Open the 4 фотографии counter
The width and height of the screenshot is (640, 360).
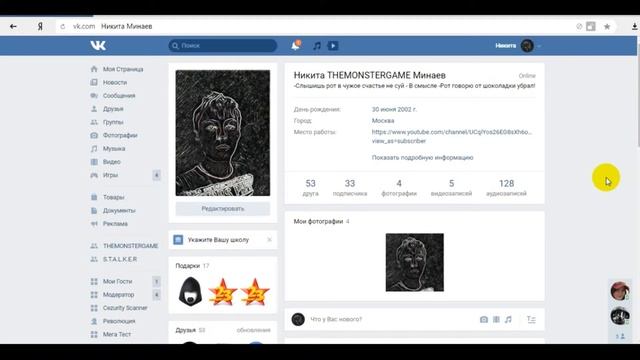pos(399,188)
